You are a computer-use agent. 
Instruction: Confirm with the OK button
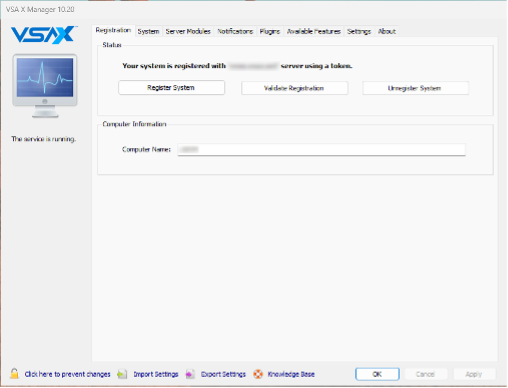[x=377, y=374]
